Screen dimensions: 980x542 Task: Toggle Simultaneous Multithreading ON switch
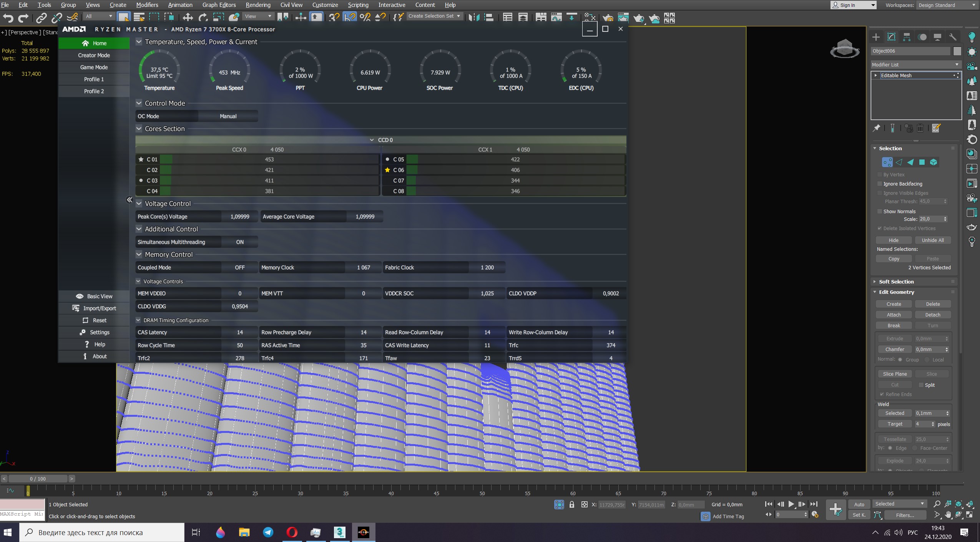[x=240, y=242]
